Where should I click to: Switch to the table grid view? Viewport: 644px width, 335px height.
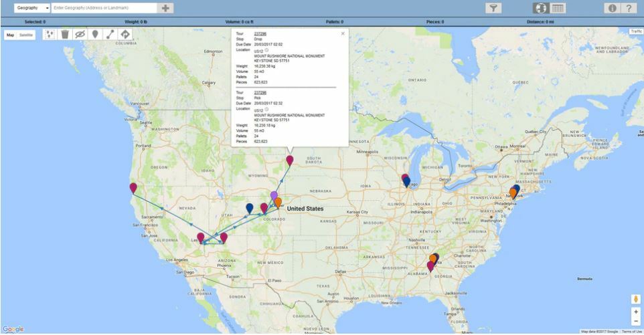[x=558, y=8]
